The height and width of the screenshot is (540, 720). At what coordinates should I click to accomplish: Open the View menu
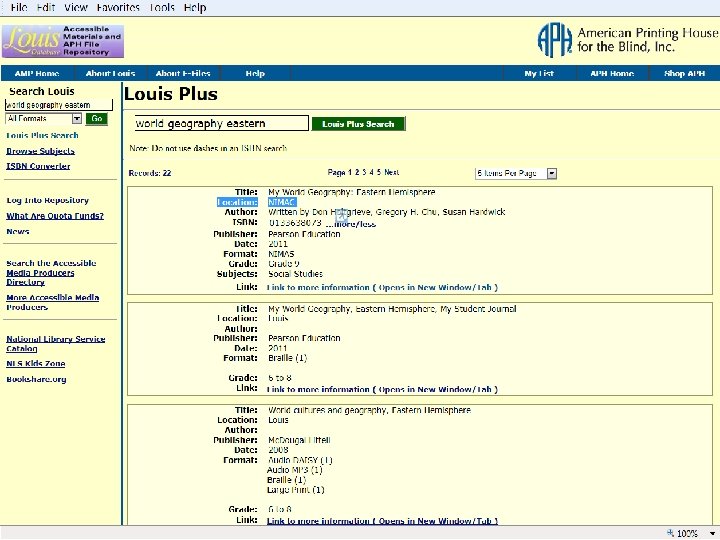tap(76, 7)
